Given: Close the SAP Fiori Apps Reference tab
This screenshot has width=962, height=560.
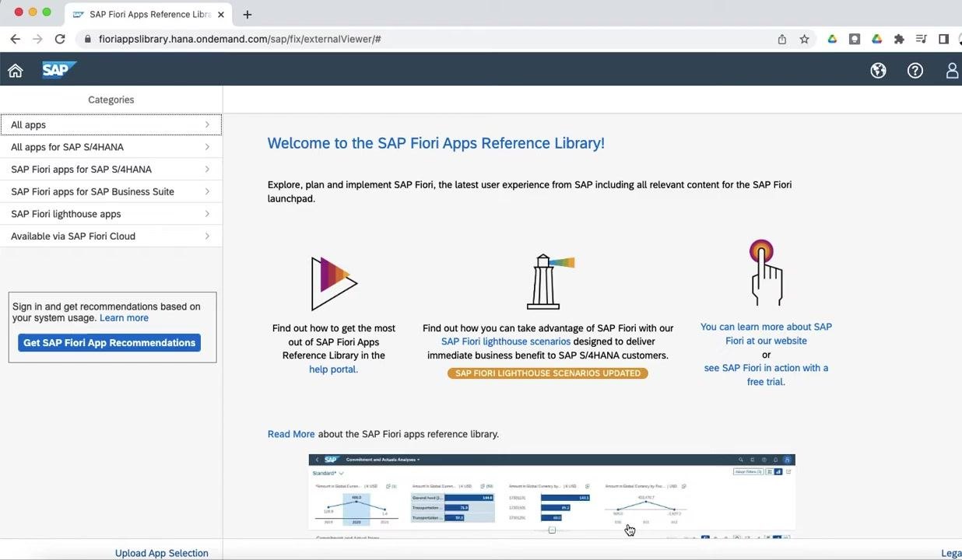Looking at the screenshot, I should [220, 14].
